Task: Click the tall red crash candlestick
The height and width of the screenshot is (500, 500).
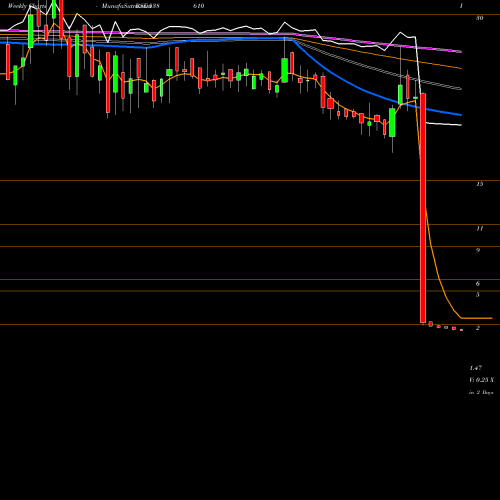Action: point(423,208)
